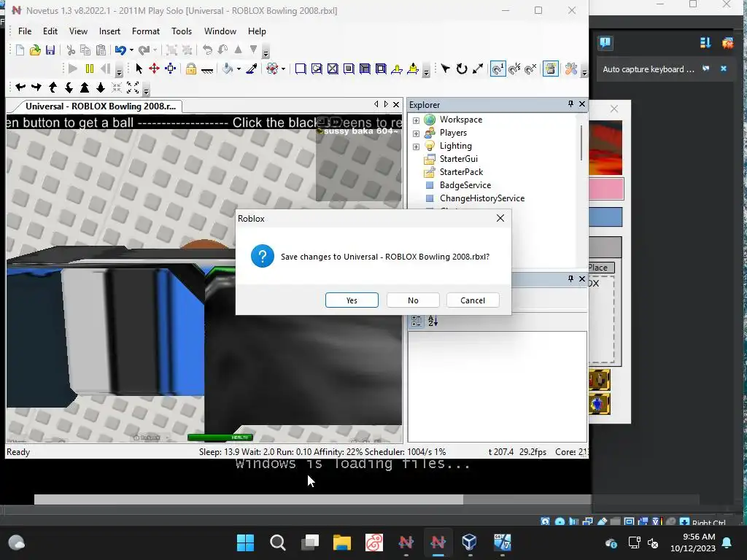Image resolution: width=747 pixels, height=560 pixels.
Task: Click the zoom extents expand icon
Action: coord(133,87)
